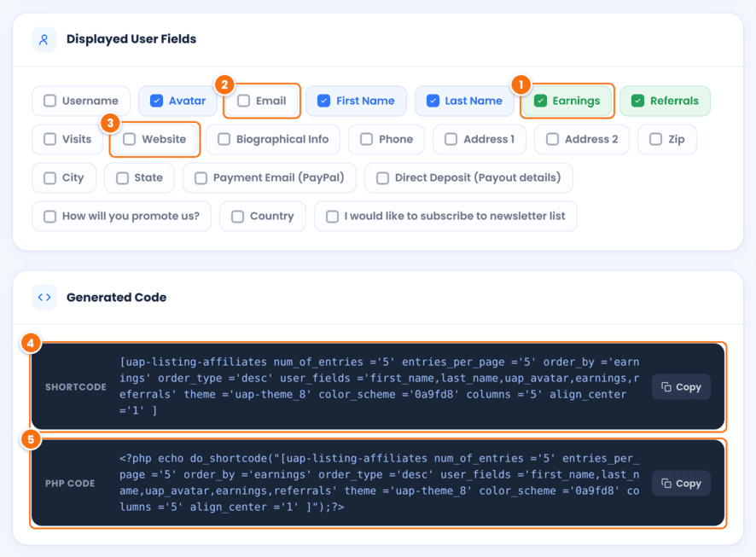This screenshot has width=756, height=557.
Task: Click the shortcode text starting with [uap-listing-affiliates
Action: click(380, 386)
